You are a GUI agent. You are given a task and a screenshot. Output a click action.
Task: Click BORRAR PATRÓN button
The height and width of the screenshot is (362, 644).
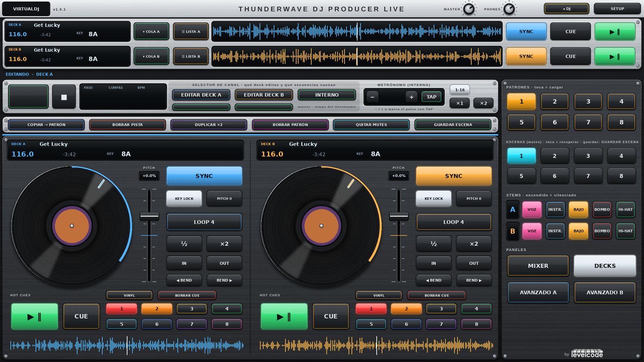click(x=290, y=125)
